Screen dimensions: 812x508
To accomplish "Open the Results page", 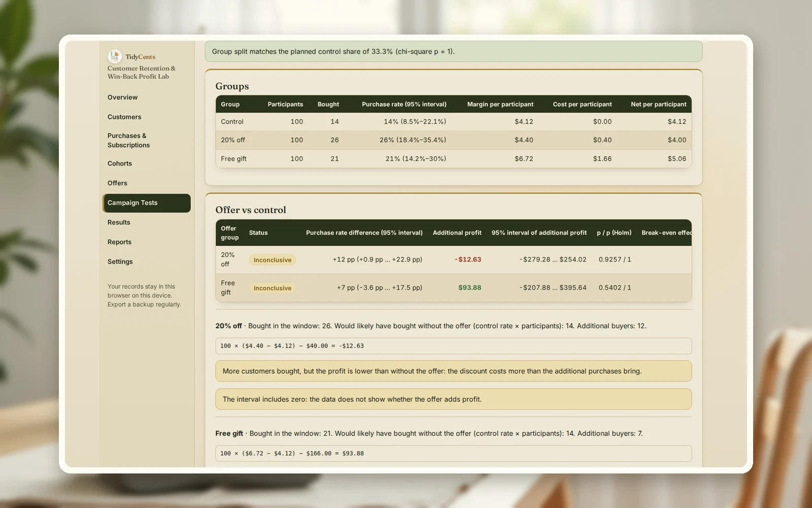I will point(119,223).
